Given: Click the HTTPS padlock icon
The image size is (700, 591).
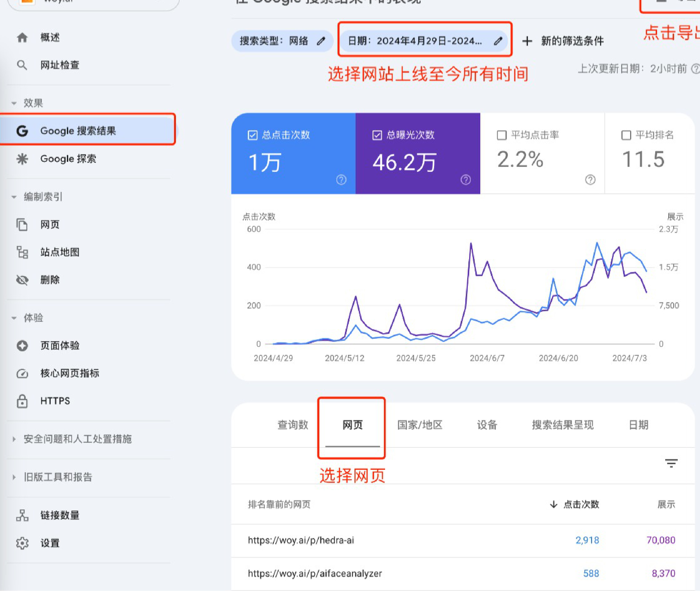Looking at the screenshot, I should (22, 401).
